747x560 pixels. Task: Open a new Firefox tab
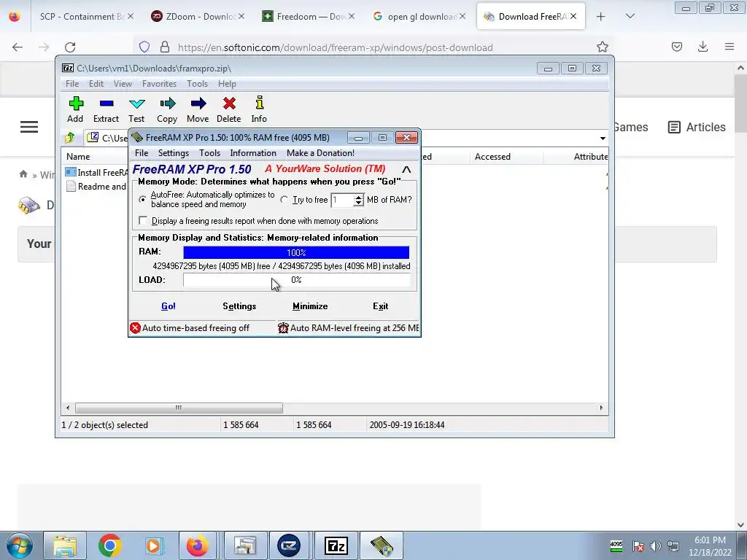click(x=601, y=16)
